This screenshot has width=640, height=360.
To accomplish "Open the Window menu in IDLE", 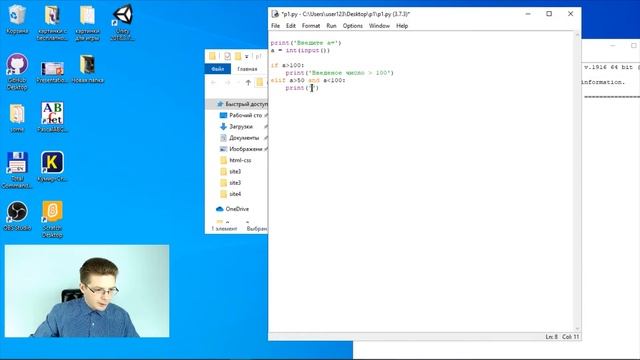I will click(x=379, y=26).
